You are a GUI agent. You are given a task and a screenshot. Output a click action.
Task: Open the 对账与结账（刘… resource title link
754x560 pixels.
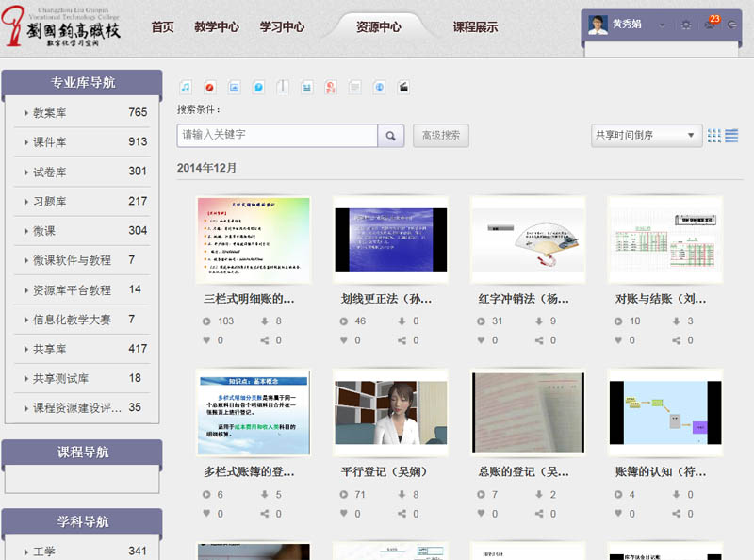pyautogui.click(x=661, y=299)
